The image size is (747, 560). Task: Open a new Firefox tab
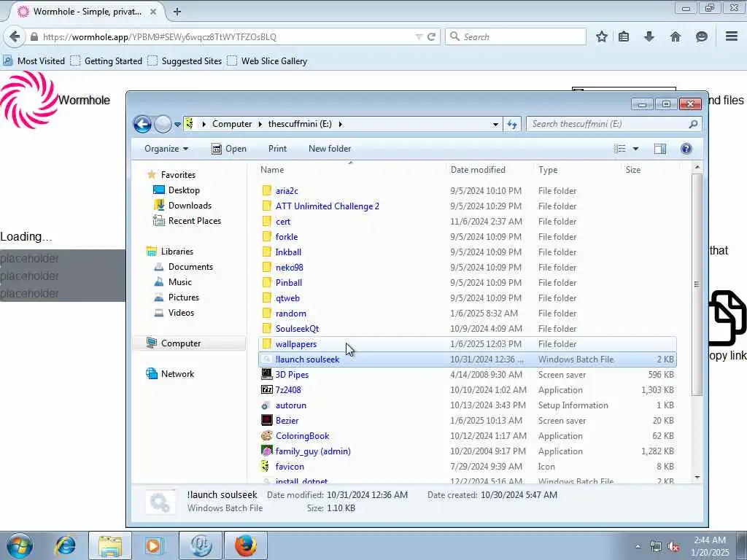click(x=177, y=12)
